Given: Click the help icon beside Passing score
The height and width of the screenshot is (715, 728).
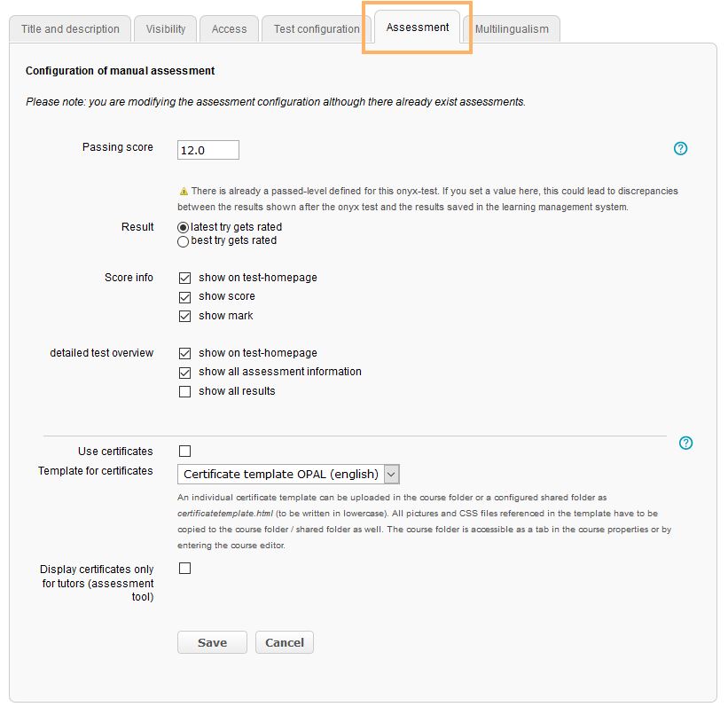Looking at the screenshot, I should click(x=680, y=149).
